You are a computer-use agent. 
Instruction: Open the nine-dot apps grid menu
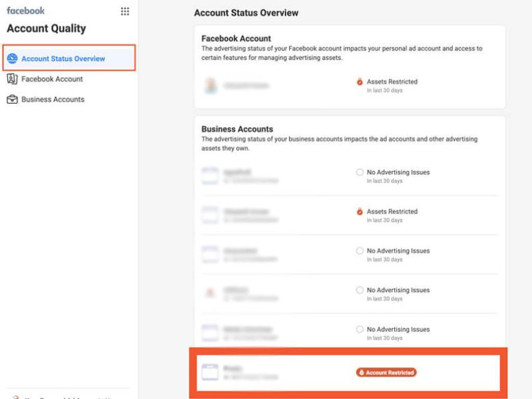[x=125, y=11]
